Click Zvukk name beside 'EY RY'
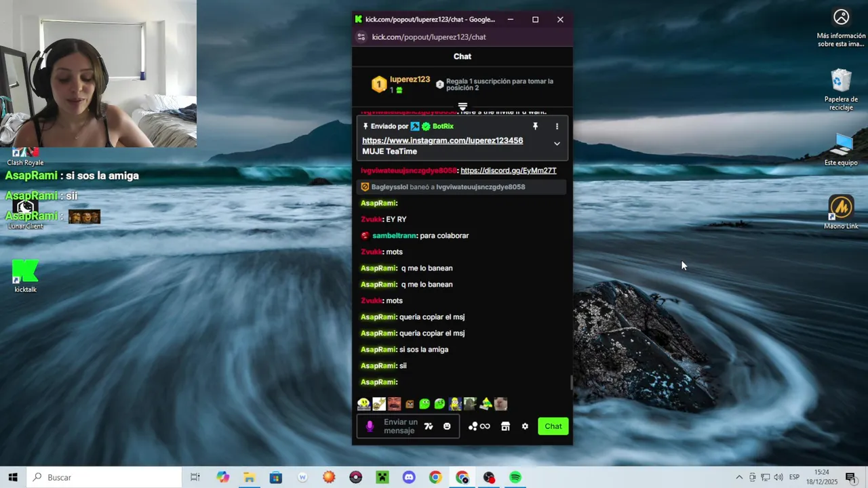Image resolution: width=868 pixels, height=488 pixels. (x=372, y=220)
